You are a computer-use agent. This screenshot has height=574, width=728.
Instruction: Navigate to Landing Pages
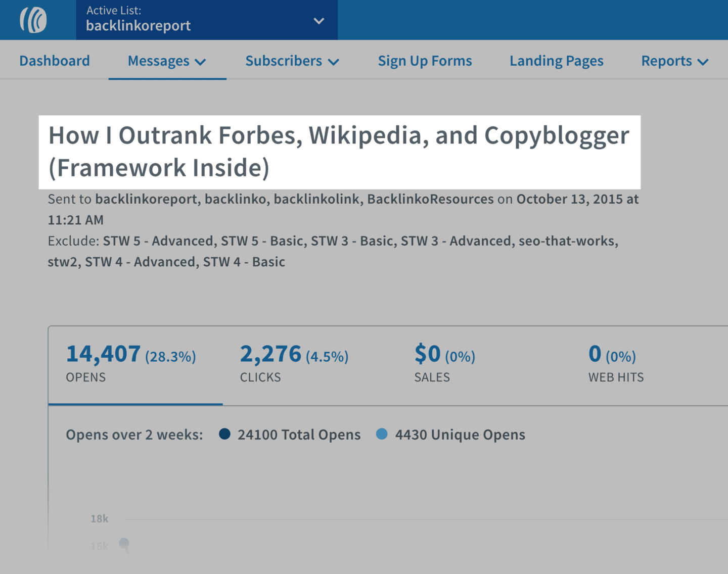pyautogui.click(x=556, y=61)
